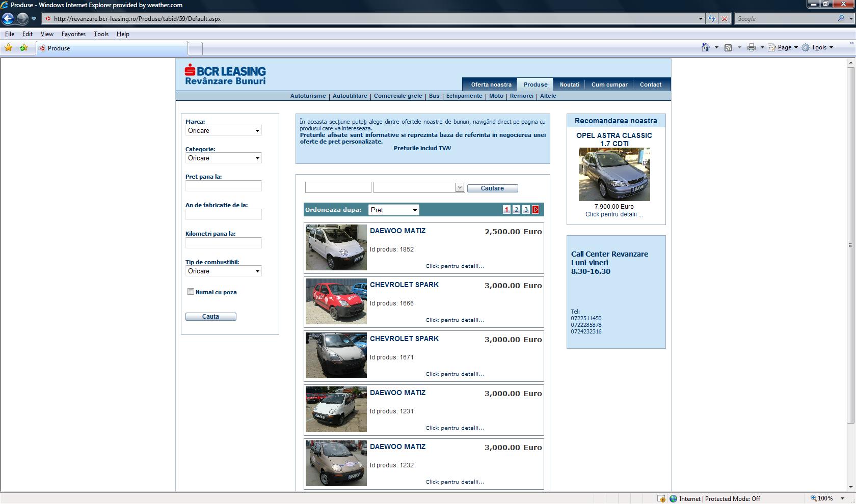Enable the Numai cu poza checkbox
This screenshot has height=504, width=856.
pyautogui.click(x=191, y=292)
